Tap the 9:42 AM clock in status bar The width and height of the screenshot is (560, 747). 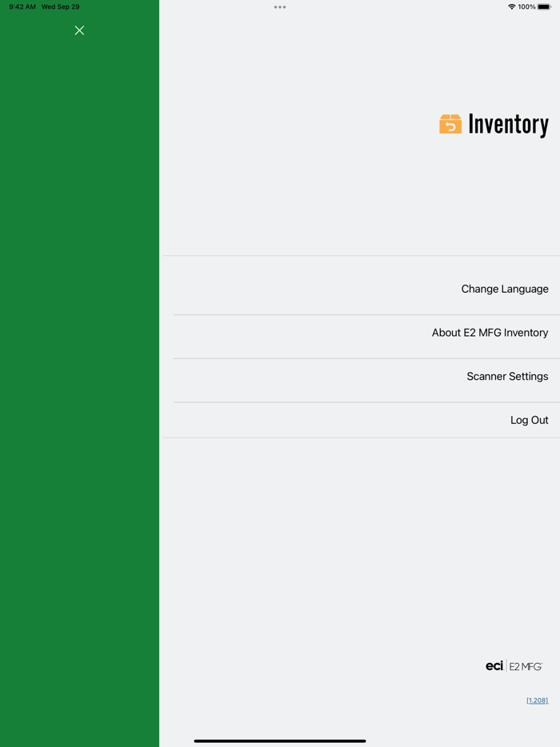click(x=22, y=6)
